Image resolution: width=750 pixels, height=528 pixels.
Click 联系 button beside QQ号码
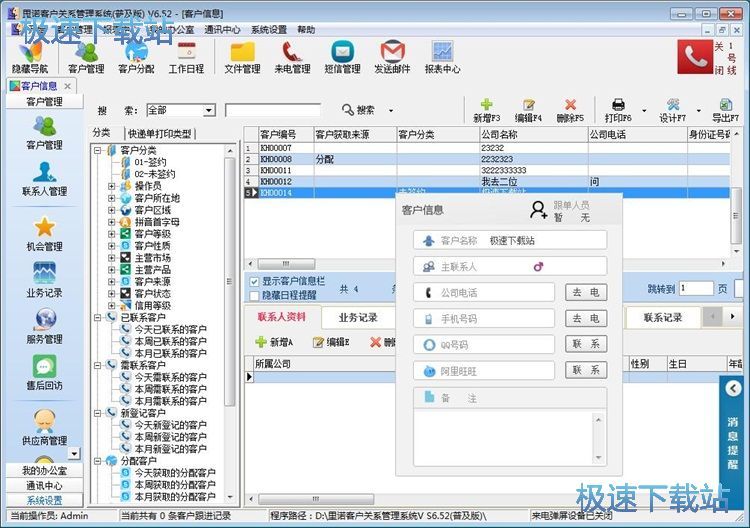(x=586, y=344)
